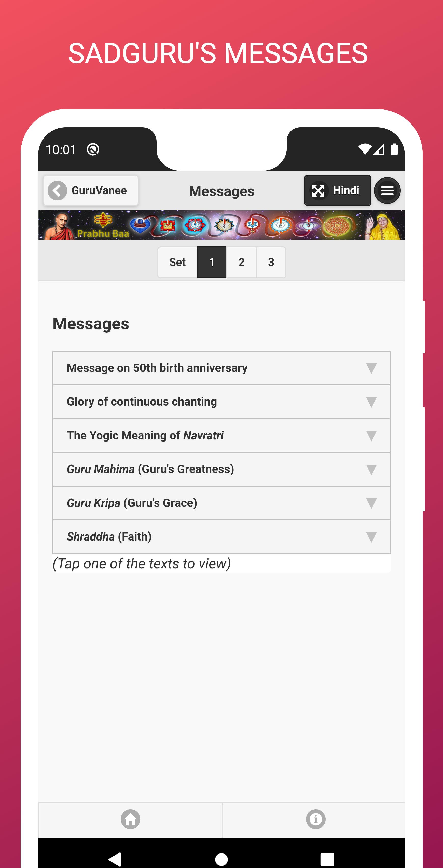Click the chevron icon on GuruVanee button

pyautogui.click(x=57, y=190)
